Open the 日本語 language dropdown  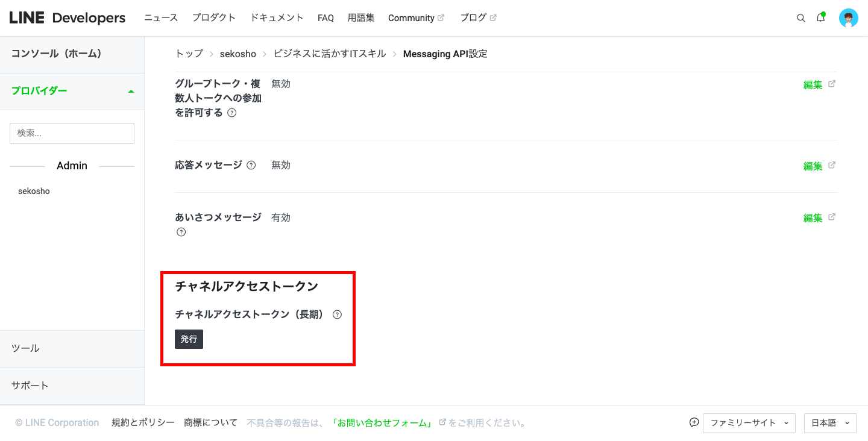coord(830,423)
